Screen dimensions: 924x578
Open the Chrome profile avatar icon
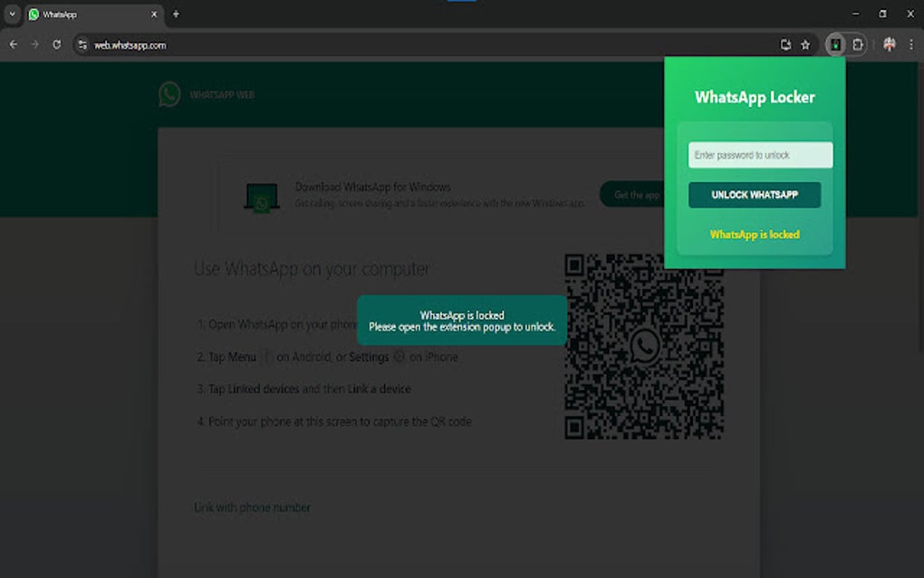click(889, 43)
